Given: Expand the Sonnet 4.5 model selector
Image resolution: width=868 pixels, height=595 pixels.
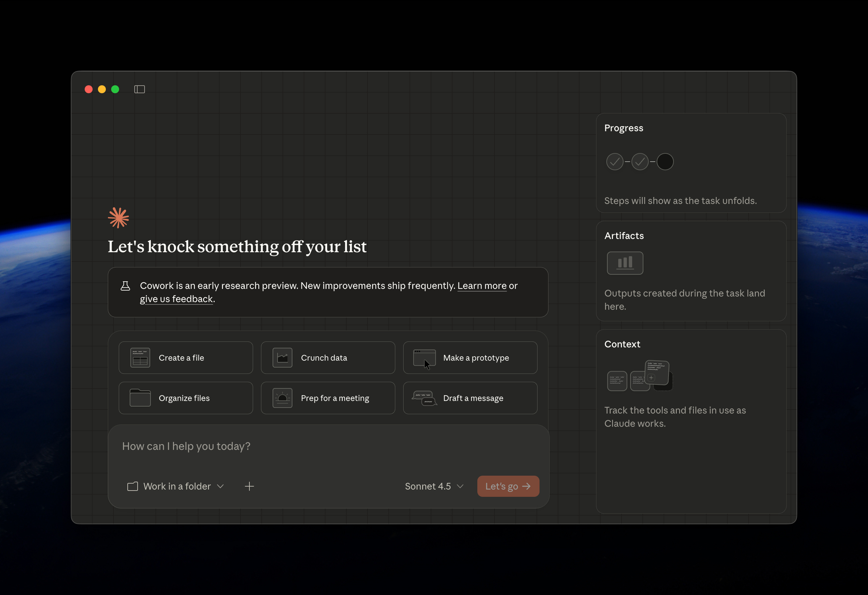Looking at the screenshot, I should pos(434,486).
